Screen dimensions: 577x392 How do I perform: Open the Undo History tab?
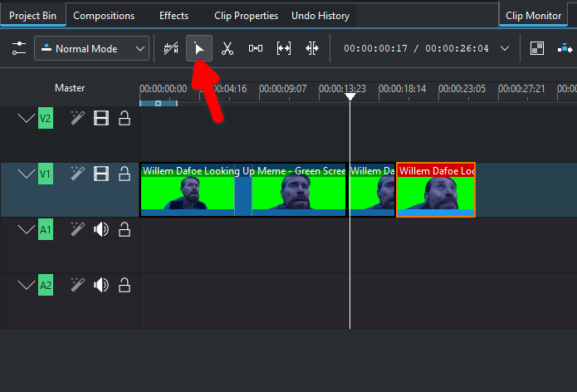320,16
